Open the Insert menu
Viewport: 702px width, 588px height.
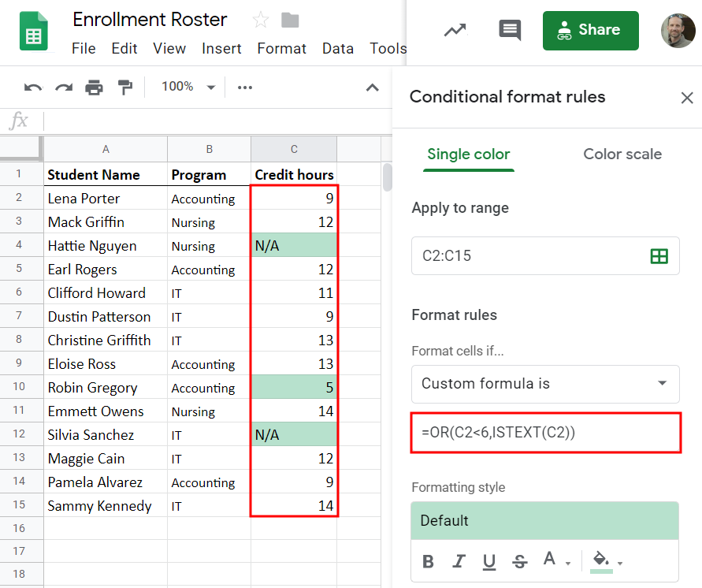(x=221, y=48)
